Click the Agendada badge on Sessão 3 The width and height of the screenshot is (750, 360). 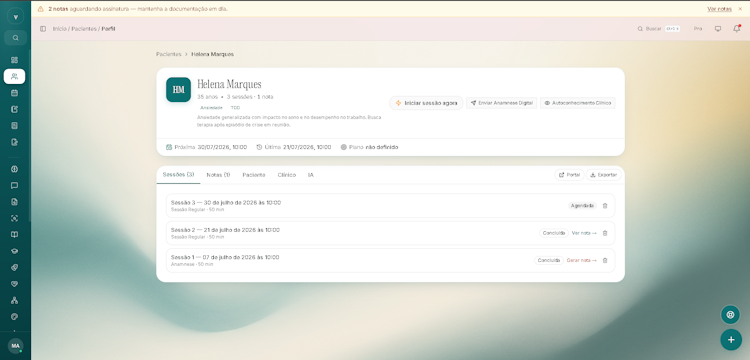point(583,206)
